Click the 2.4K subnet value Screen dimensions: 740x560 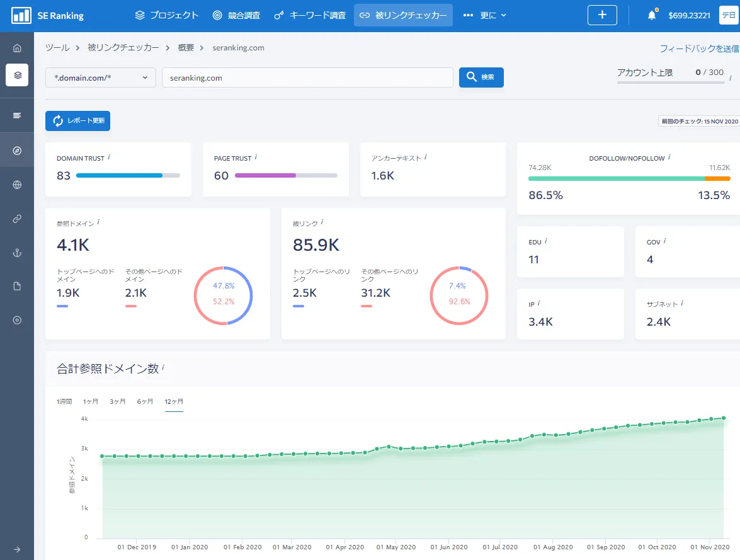click(x=658, y=321)
